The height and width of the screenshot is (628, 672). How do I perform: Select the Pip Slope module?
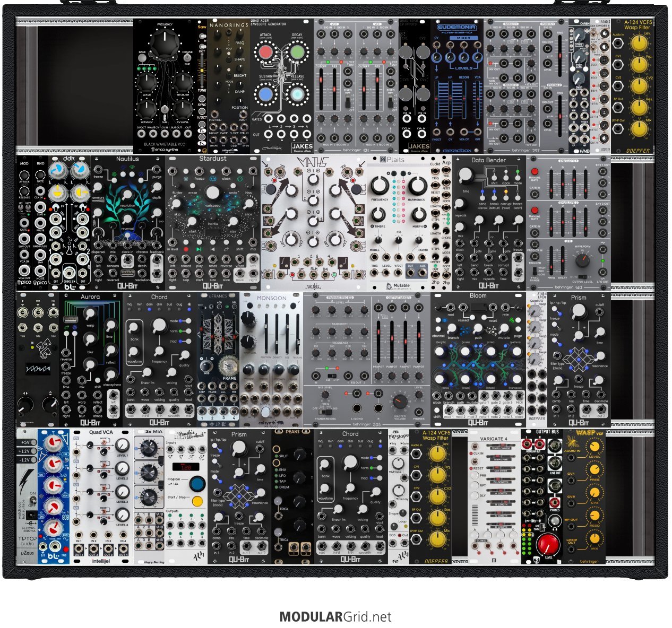399,496
